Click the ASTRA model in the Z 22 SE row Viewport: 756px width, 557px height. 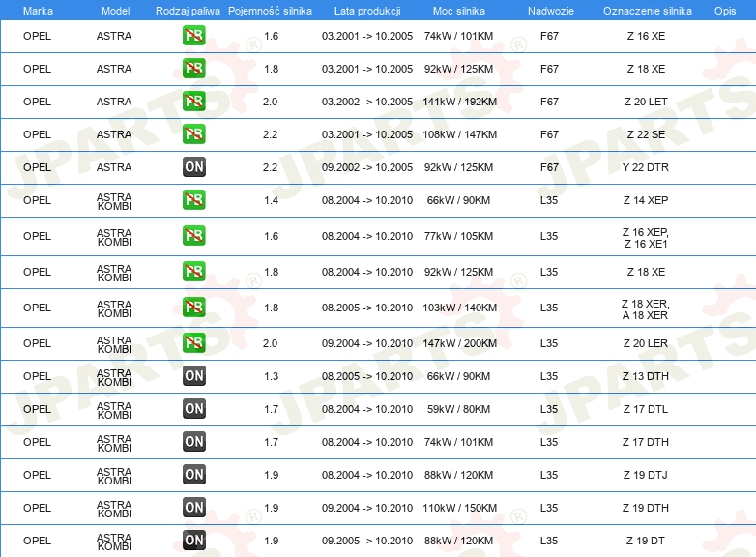click(114, 134)
